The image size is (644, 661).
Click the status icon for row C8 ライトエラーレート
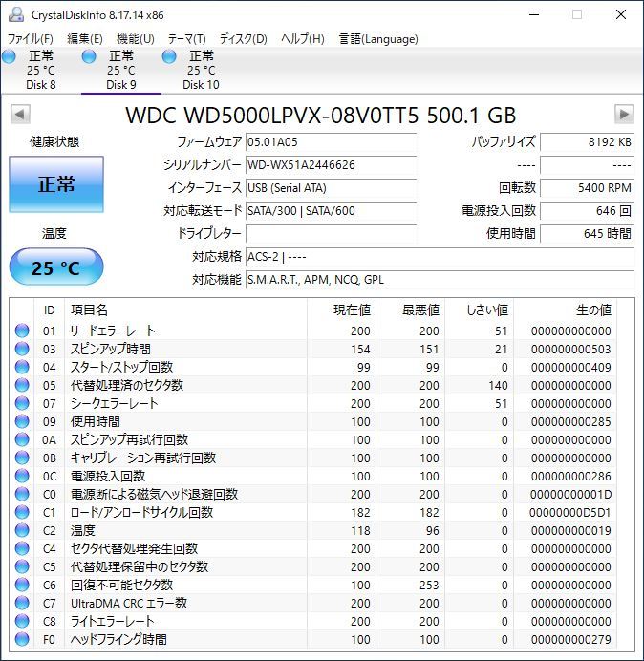tap(22, 621)
